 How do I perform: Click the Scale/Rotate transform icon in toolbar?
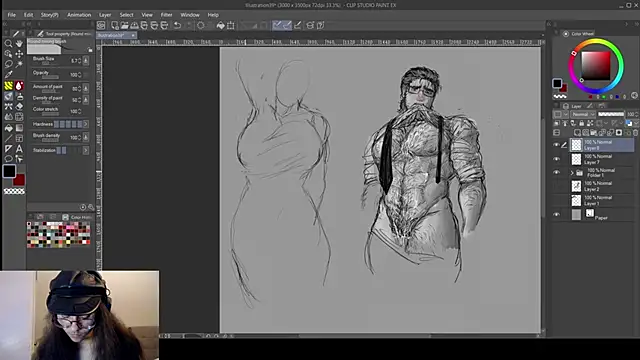(231, 25)
